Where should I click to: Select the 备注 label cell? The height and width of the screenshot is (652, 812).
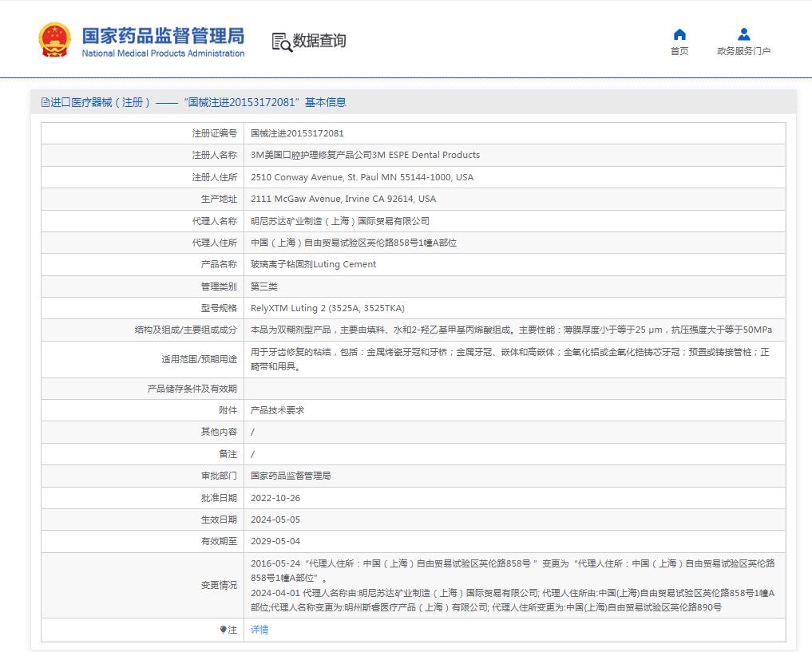(x=142, y=454)
